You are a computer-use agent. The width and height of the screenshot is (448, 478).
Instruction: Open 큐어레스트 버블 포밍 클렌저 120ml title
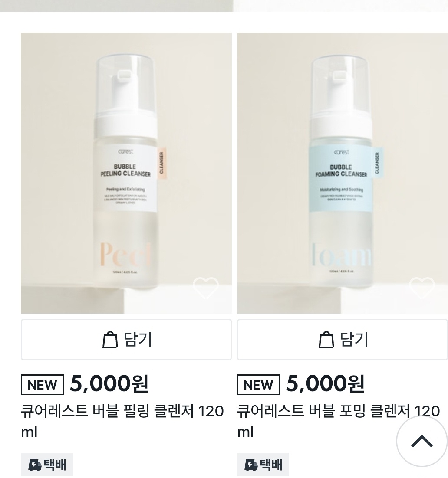click(x=339, y=421)
